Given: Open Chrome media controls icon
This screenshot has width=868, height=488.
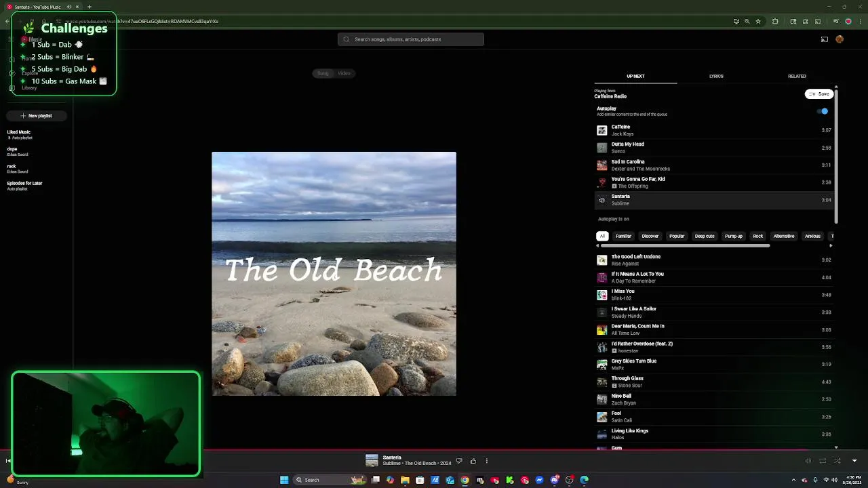Looking at the screenshot, I should (836, 21).
